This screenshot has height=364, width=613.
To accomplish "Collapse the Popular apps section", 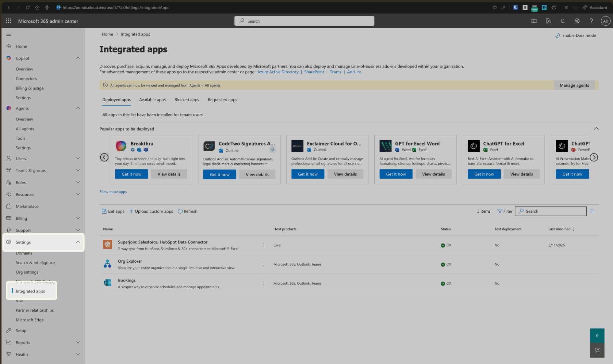I will (596, 128).
